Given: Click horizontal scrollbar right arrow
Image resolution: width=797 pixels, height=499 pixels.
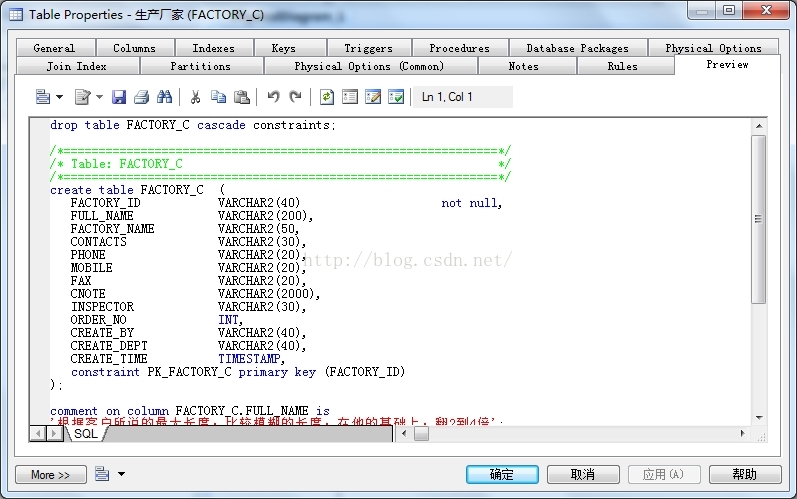Looking at the screenshot, I should [x=743, y=433].
